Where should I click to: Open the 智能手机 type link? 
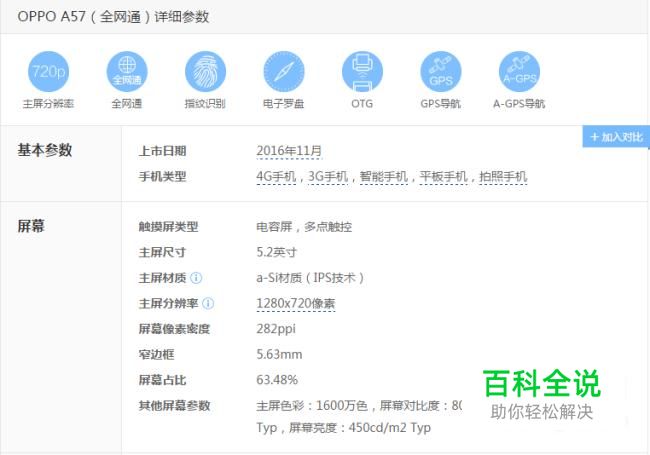point(384,177)
